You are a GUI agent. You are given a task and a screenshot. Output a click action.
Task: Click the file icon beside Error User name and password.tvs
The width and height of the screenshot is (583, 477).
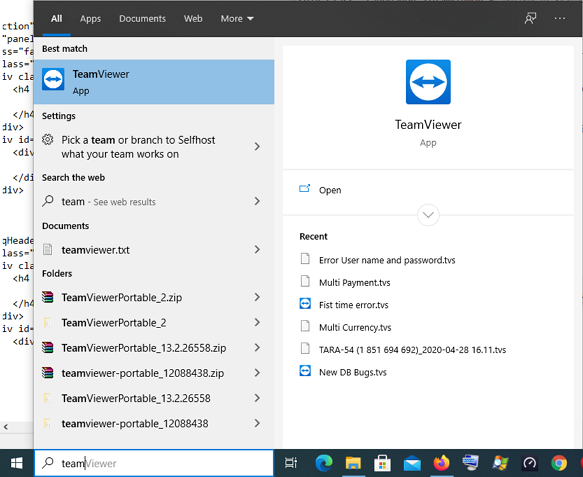(x=305, y=259)
